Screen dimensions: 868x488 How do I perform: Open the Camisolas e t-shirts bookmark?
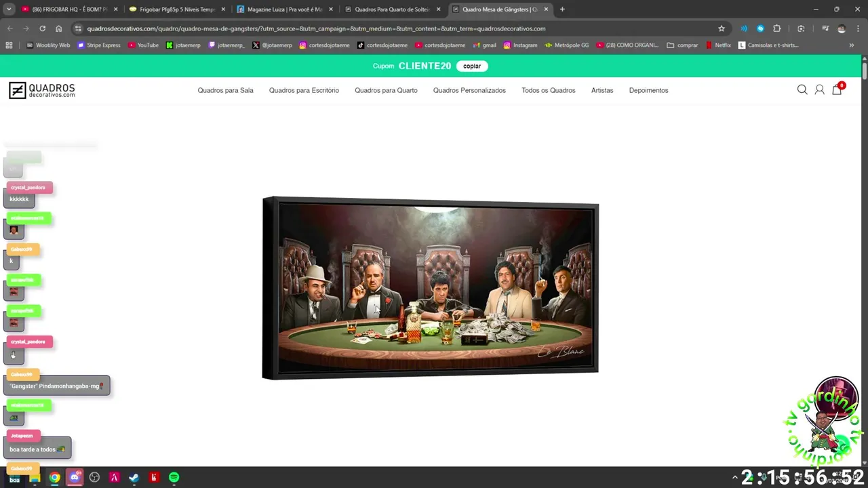point(768,45)
